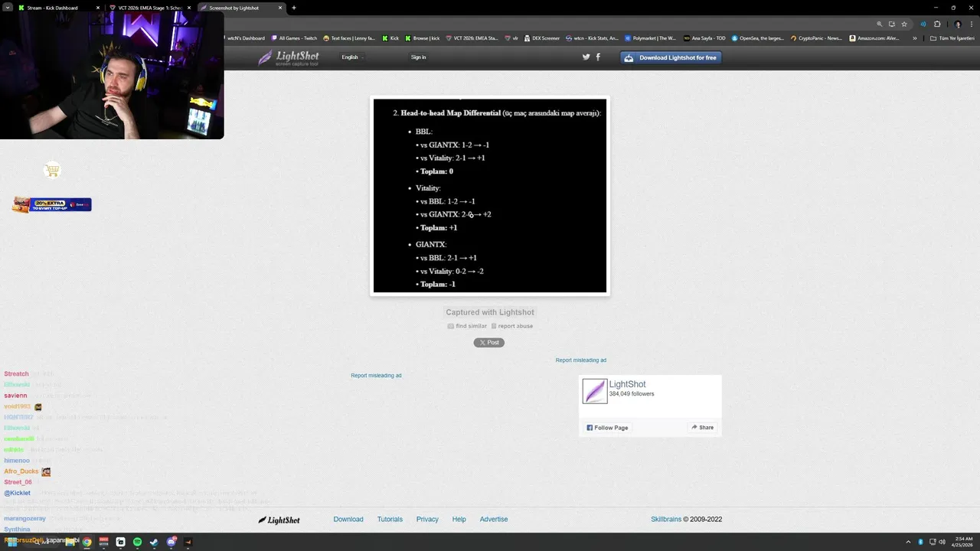Share via the X Post button
Viewport: 980px width, 551px height.
click(488, 342)
